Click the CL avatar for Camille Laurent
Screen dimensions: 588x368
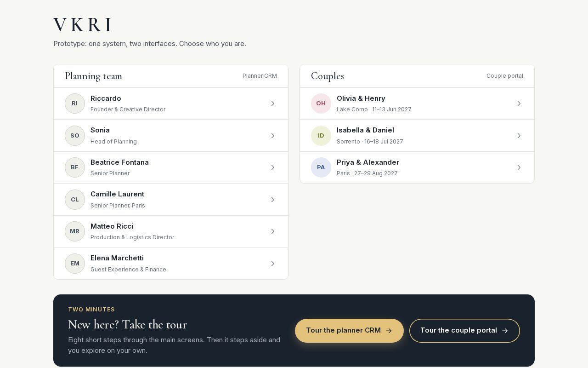pos(75,200)
